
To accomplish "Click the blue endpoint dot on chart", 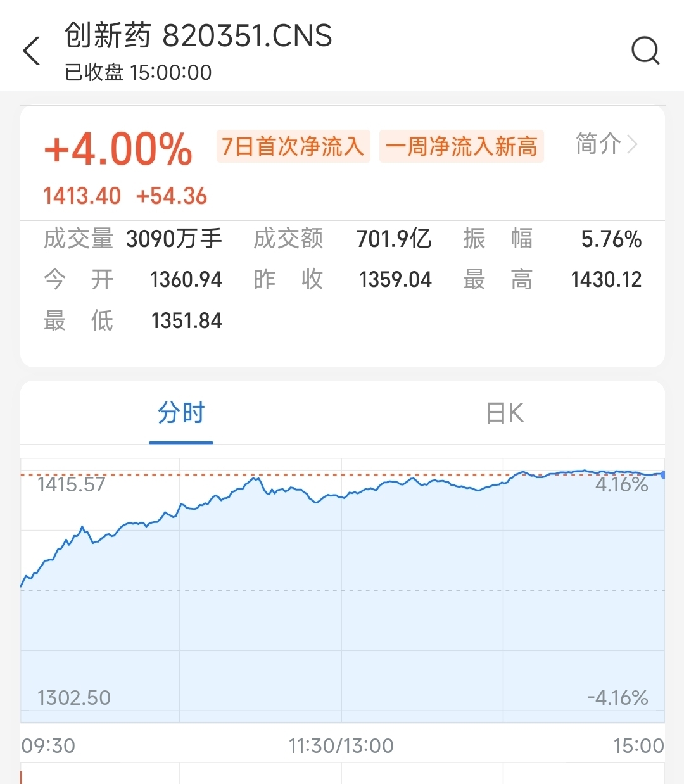I will 663,475.
